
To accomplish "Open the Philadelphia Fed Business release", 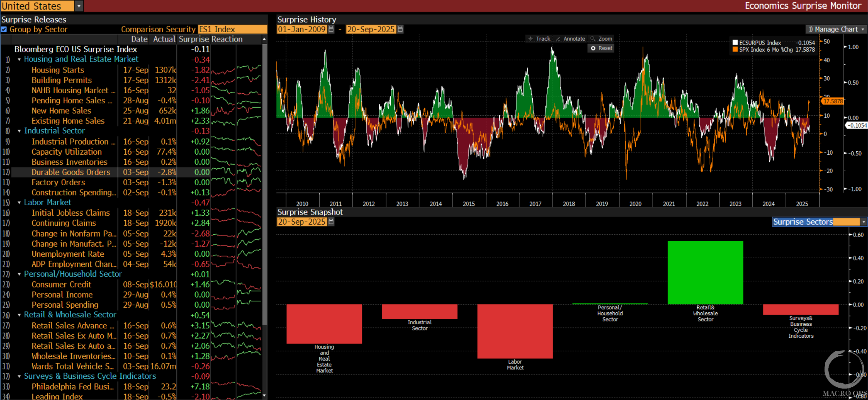I will coord(72,386).
